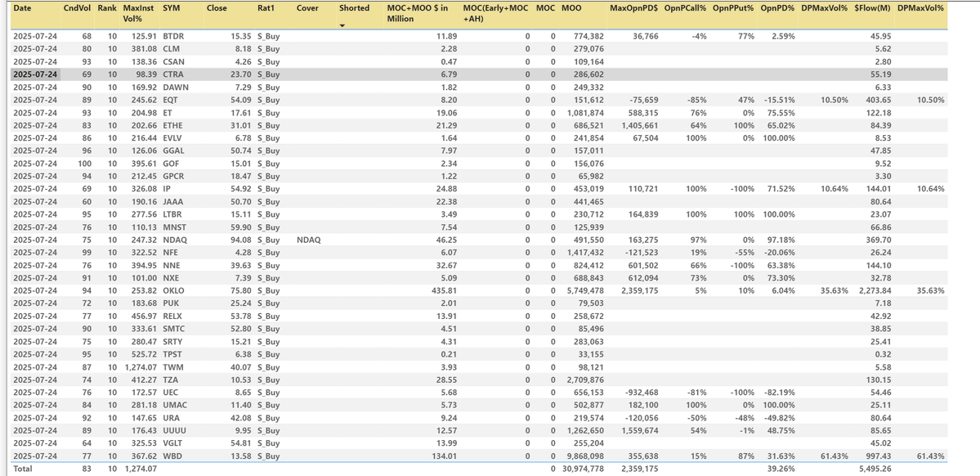Select the ETHE symbol cell
The width and height of the screenshot is (980, 476).
(x=173, y=125)
